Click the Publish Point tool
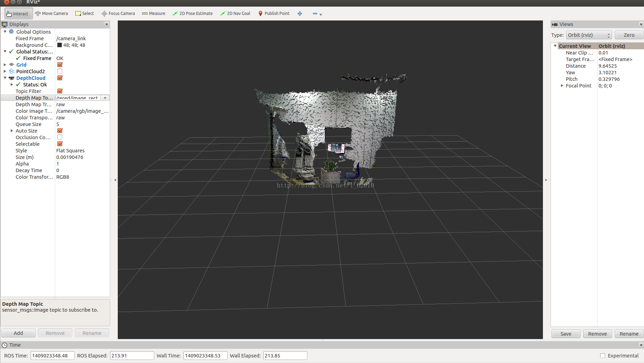 pyautogui.click(x=274, y=14)
